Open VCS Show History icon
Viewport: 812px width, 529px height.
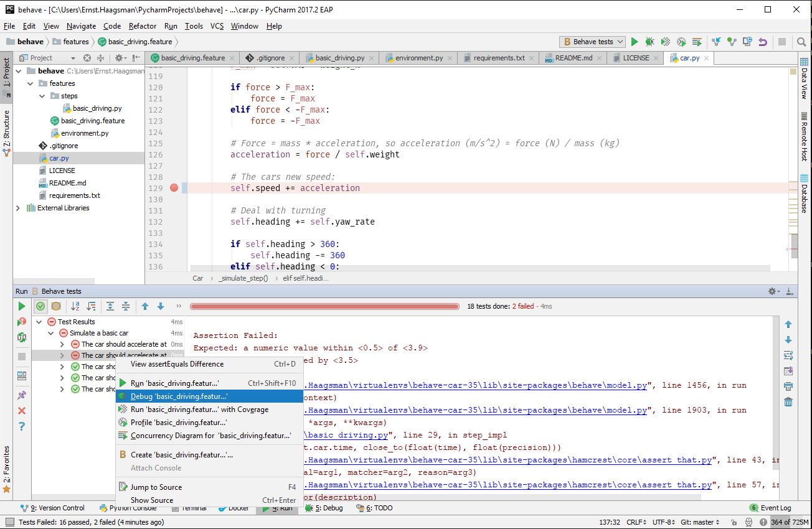[747, 42]
